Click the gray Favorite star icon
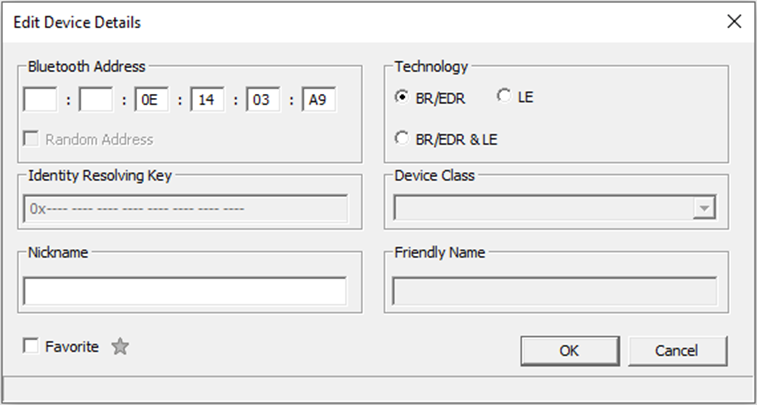The image size is (757, 405). 120,347
